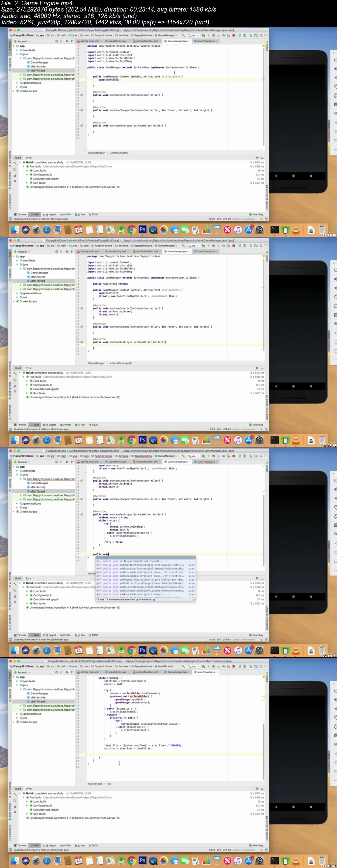
Task: Click Finder icon in first frame's dock
Action: pyautogui.click(x=15, y=230)
